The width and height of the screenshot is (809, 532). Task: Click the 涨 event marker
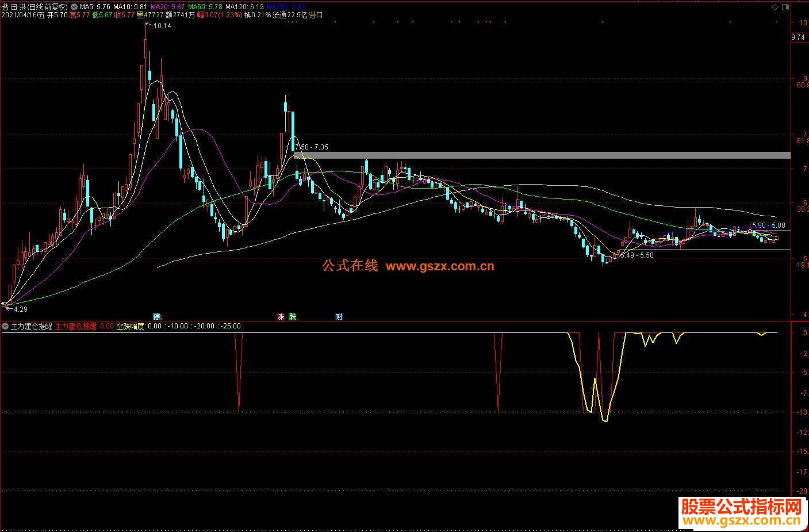[x=281, y=317]
